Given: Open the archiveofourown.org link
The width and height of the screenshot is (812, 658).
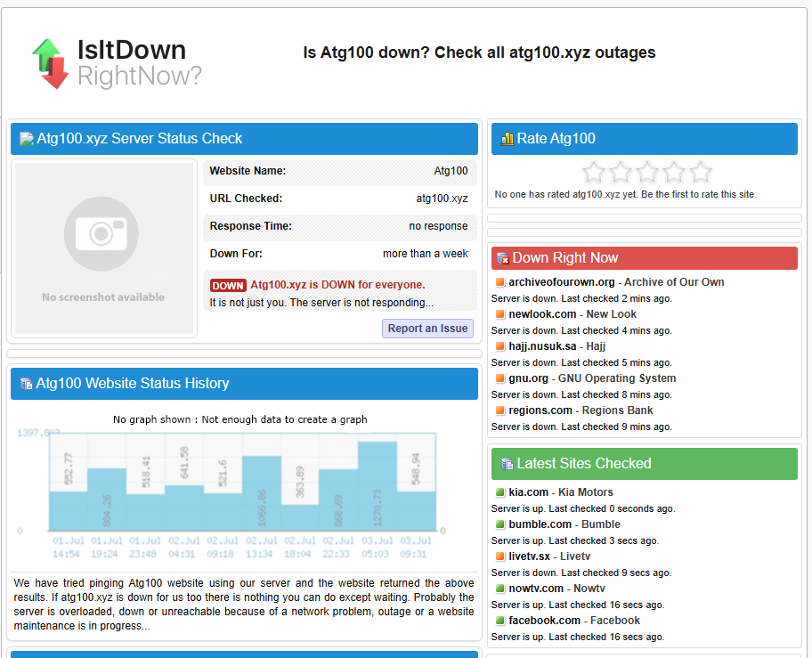Looking at the screenshot, I should pyautogui.click(x=561, y=282).
